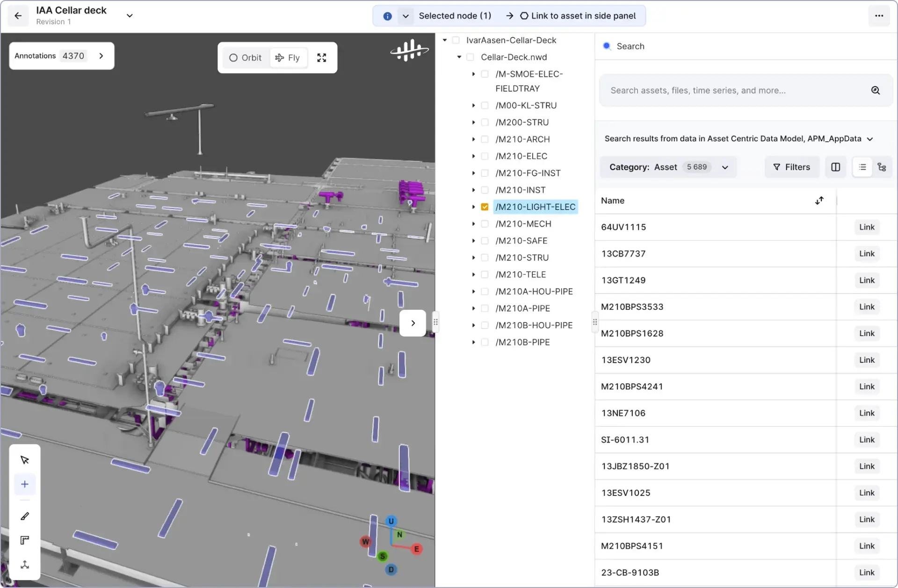Select the pencil annotation tool
This screenshot has width=898, height=588.
click(x=25, y=516)
